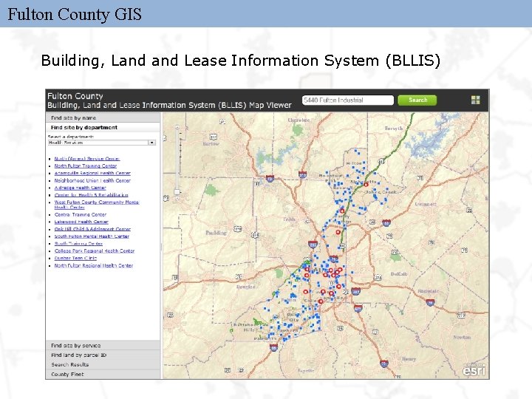Open the South Training Center link

coord(78,244)
